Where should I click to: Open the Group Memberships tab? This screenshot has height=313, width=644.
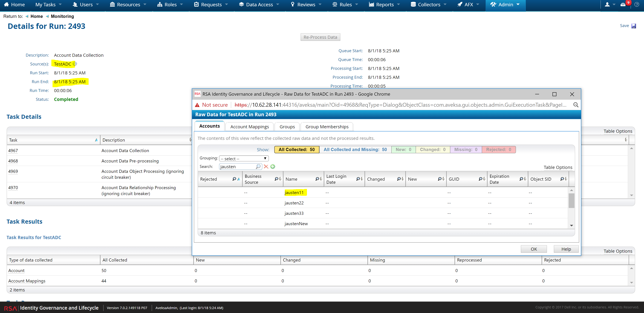click(x=327, y=127)
